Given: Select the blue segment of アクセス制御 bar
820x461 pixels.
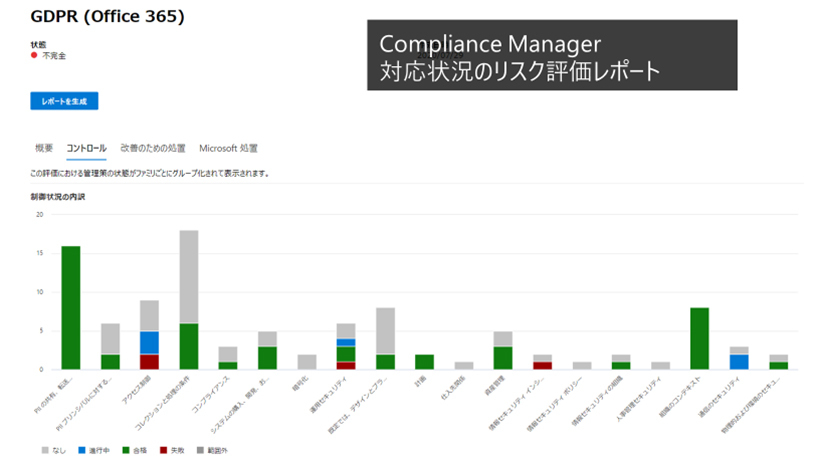Looking at the screenshot, I should 150,342.
